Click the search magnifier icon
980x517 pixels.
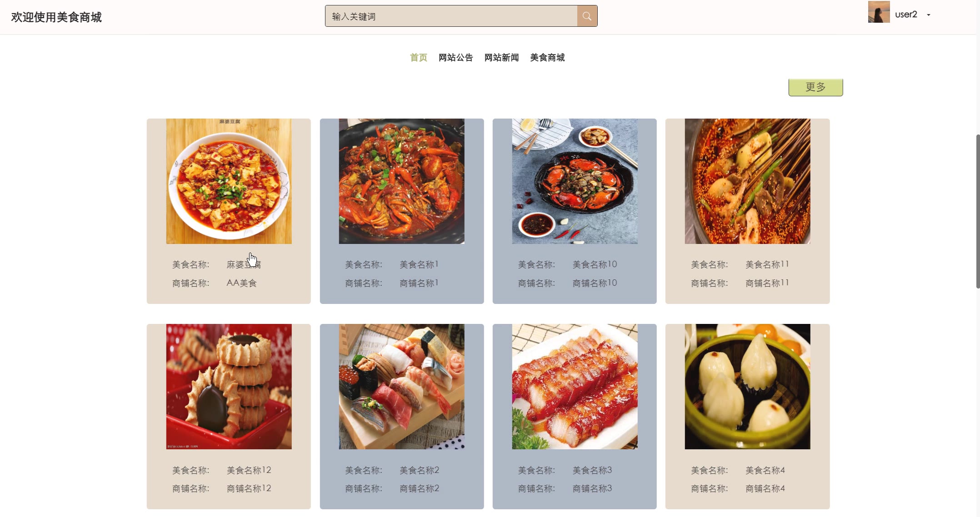pos(587,16)
